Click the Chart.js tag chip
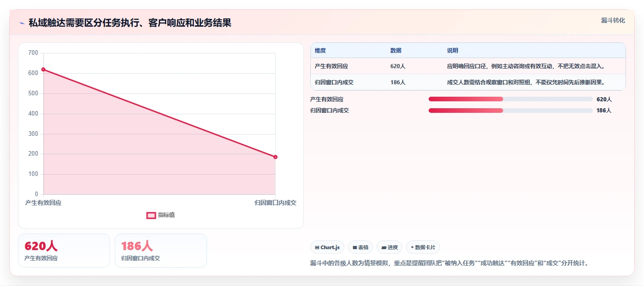The image size is (644, 286). click(x=327, y=247)
